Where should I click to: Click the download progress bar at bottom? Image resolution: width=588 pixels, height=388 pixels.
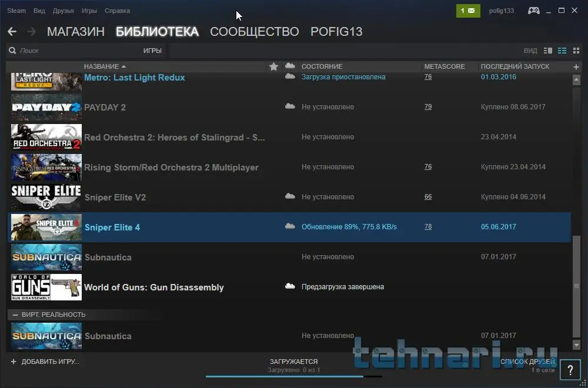(293, 376)
